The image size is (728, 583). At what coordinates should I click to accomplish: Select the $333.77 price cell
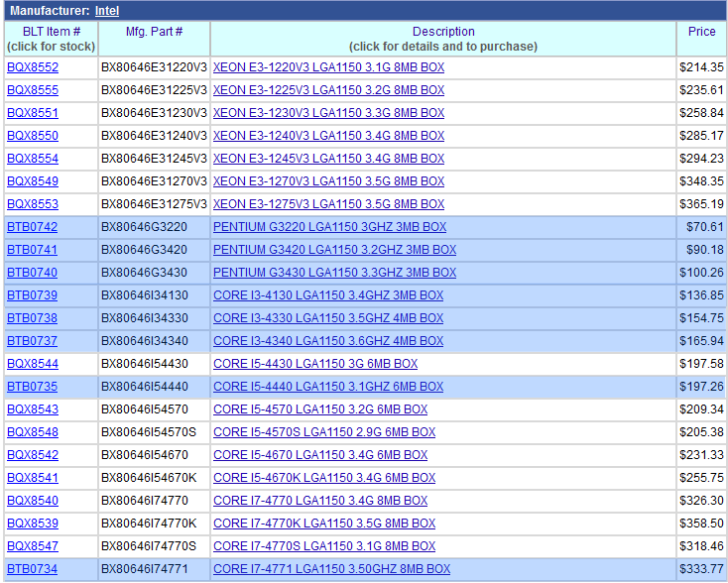[x=701, y=568]
